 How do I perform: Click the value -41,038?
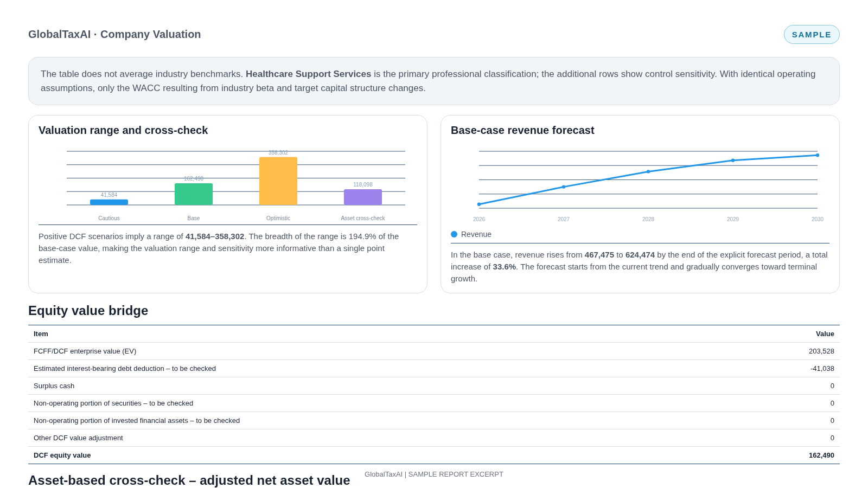(822, 369)
